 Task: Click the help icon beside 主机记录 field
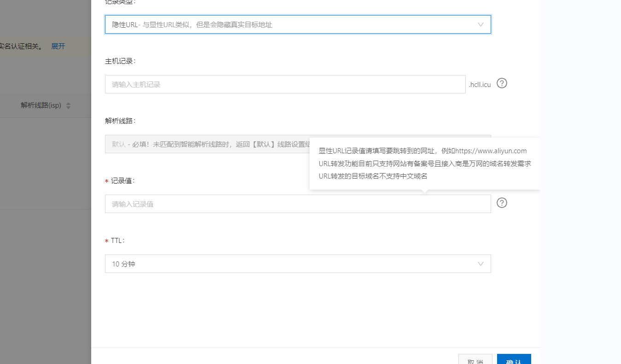pyautogui.click(x=502, y=83)
